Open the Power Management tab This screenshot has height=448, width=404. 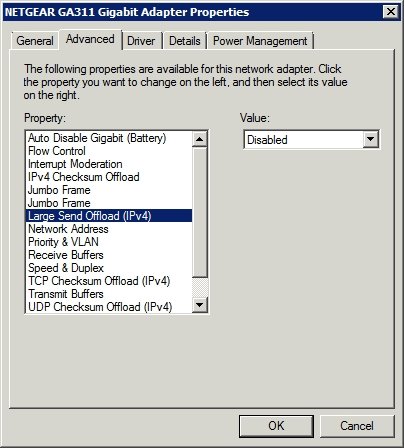(x=260, y=41)
